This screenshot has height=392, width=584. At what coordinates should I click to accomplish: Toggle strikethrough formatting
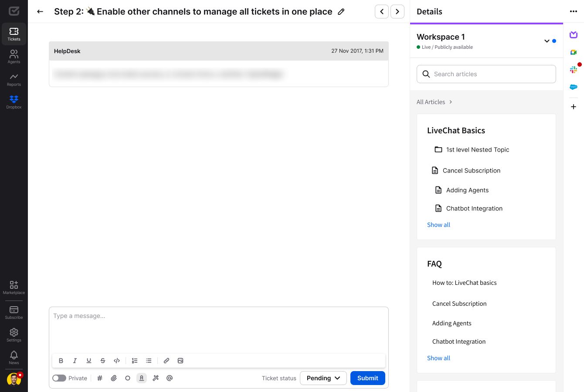(x=103, y=361)
